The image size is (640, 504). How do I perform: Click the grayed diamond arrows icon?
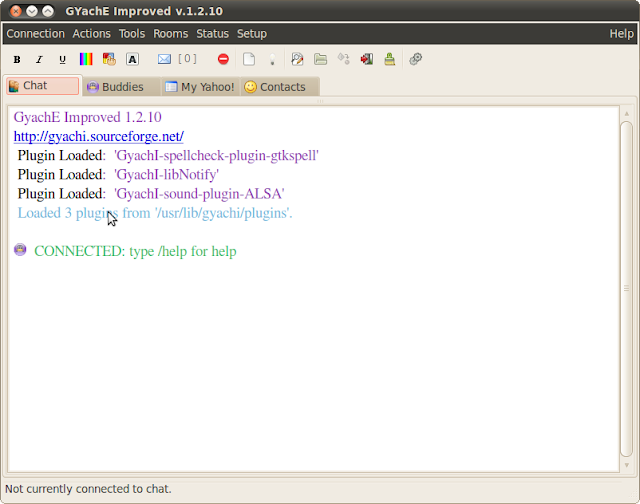pos(343,59)
